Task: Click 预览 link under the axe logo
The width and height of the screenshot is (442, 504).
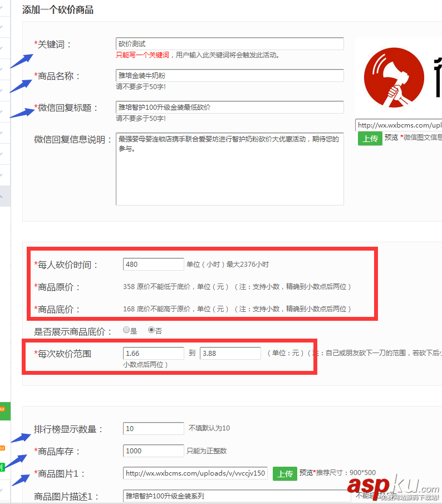Action: (391, 138)
